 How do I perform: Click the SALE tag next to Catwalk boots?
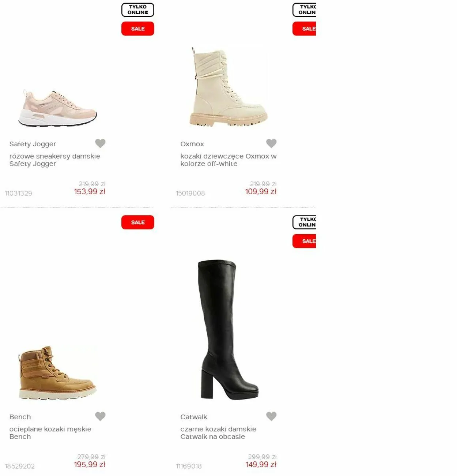(x=304, y=241)
